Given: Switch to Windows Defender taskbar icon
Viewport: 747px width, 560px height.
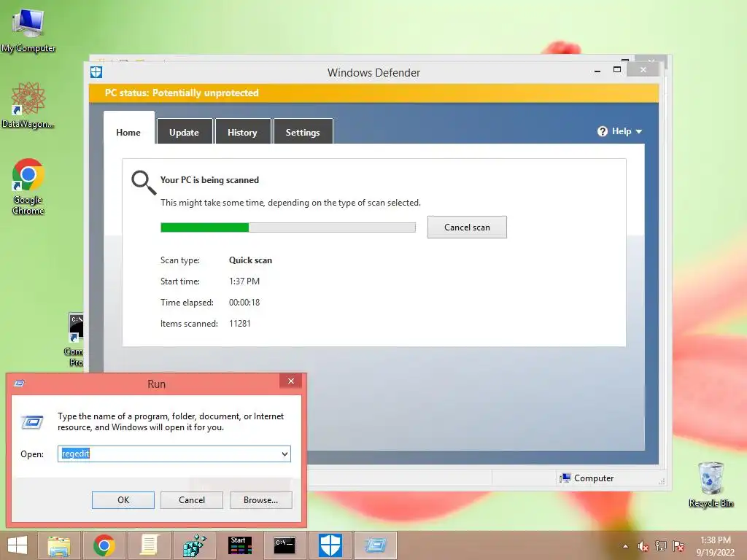Looking at the screenshot, I should 330,545.
